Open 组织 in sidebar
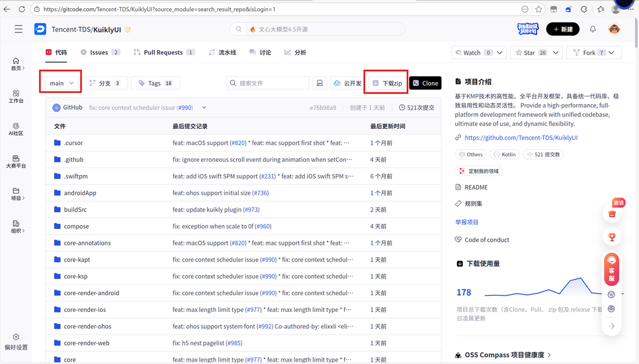The height and width of the screenshot is (364, 639). [x=16, y=226]
